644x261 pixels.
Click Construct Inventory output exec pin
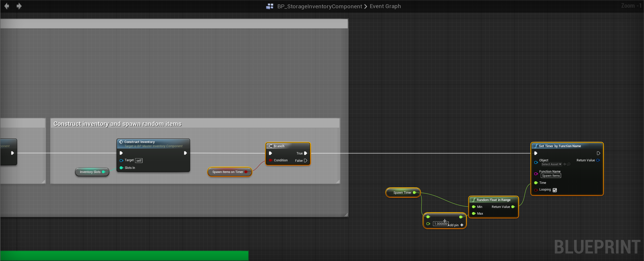pyautogui.click(x=185, y=153)
